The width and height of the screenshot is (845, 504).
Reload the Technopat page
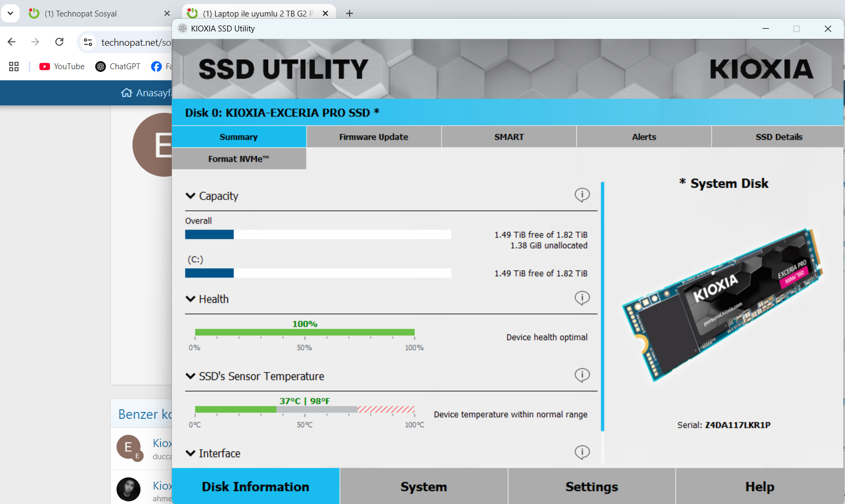59,42
